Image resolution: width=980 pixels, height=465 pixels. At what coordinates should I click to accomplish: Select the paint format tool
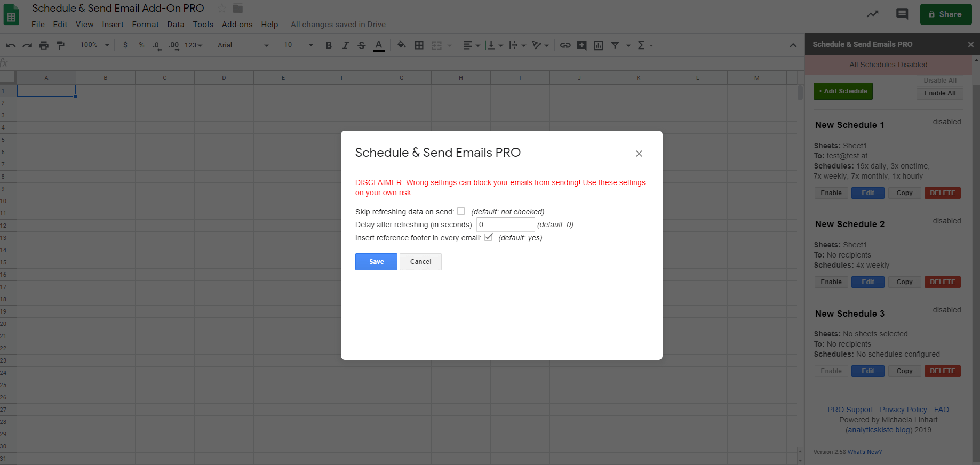point(60,45)
